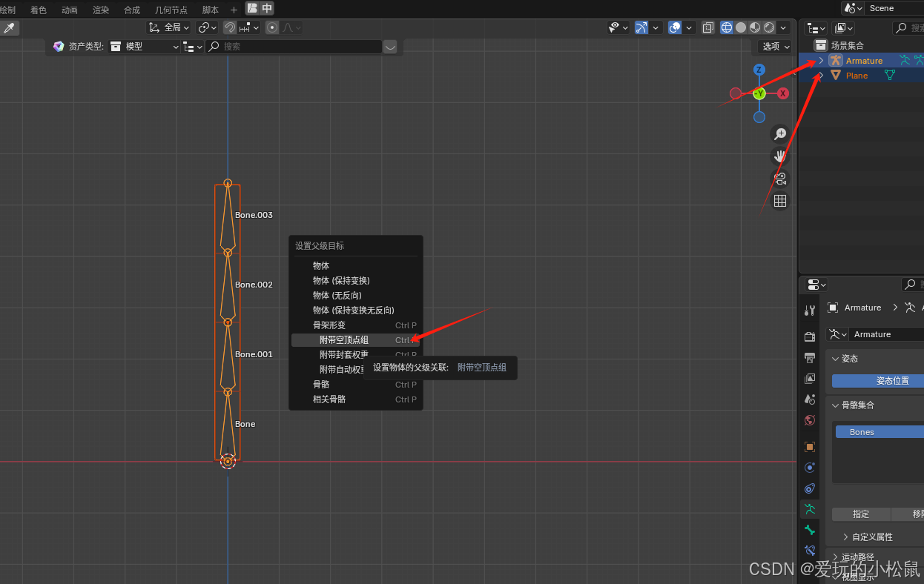Open the Bone properties tab icon
Image resolution: width=924 pixels, height=584 pixels.
pos(810,530)
